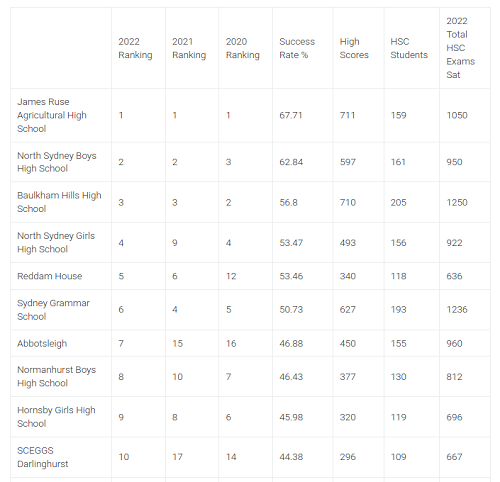Select James Ruse success rate 67.71

coord(291,115)
